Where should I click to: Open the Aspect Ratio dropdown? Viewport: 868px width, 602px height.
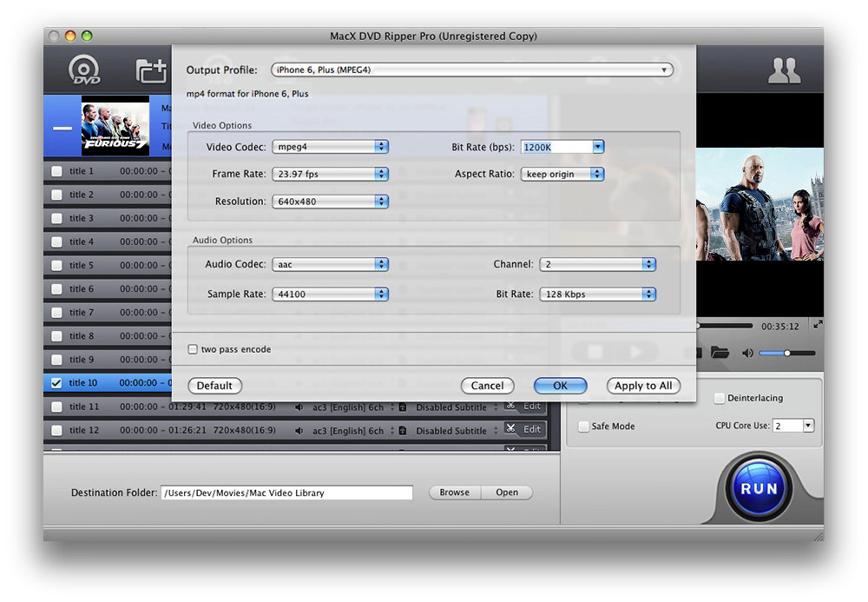point(562,174)
